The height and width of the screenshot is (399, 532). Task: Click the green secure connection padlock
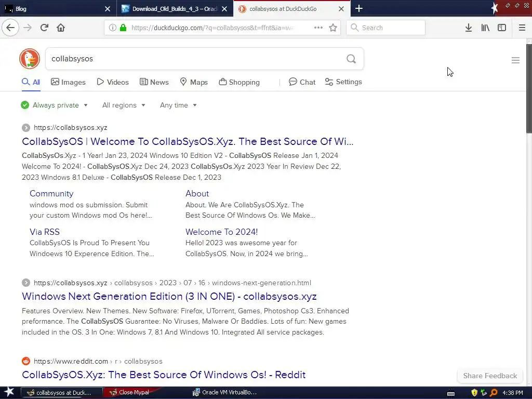click(123, 28)
